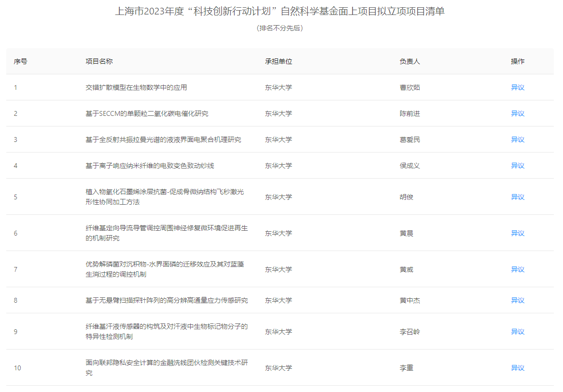Select project title 基于无悬臂扫描探针阵列的高分辨高通量应力传感研究
Viewport: 563px width, 392px height.
pos(167,300)
